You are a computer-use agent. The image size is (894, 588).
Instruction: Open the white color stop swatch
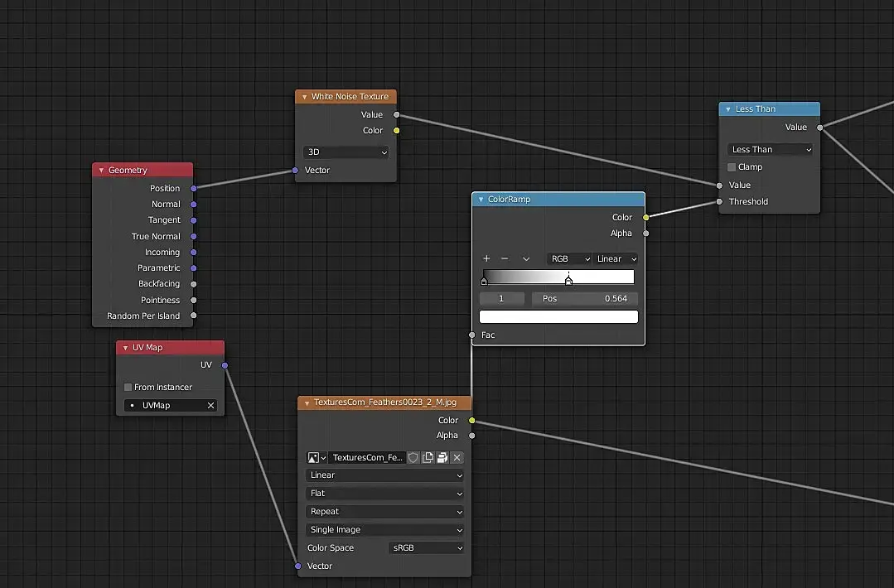click(x=558, y=317)
